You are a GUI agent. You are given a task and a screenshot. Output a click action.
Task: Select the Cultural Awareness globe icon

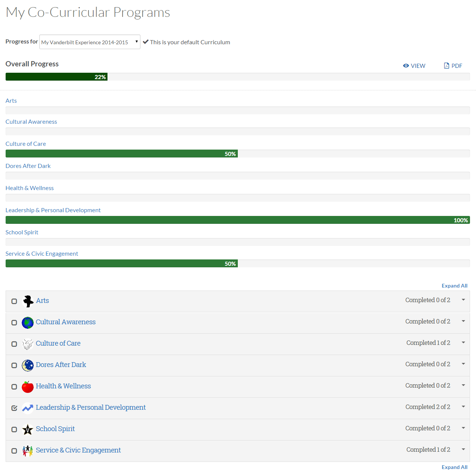pos(27,322)
